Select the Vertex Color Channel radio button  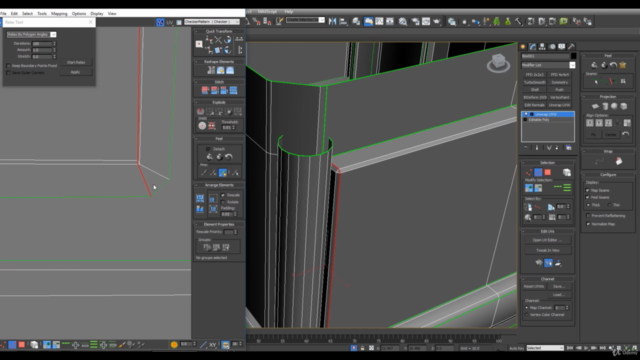[527, 315]
